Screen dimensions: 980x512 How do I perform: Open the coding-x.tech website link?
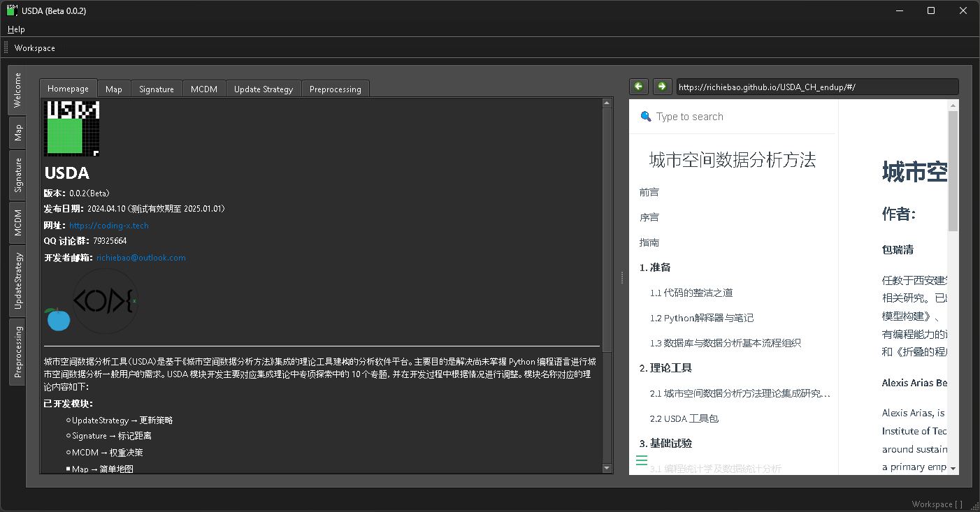pyautogui.click(x=109, y=226)
